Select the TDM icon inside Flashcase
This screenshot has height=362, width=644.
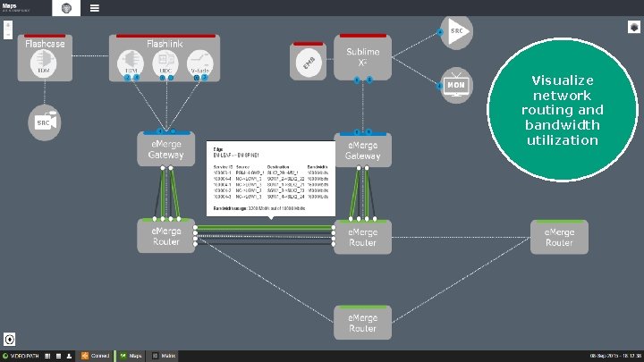click(44, 64)
